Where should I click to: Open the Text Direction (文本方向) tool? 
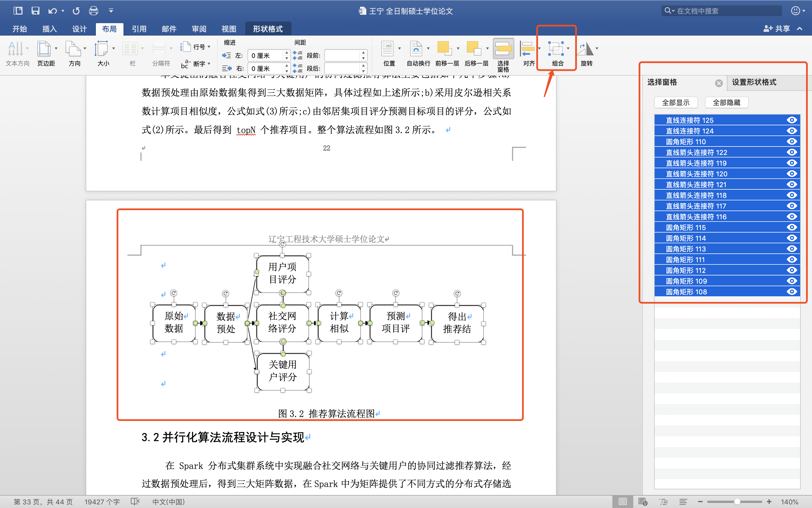click(17, 54)
